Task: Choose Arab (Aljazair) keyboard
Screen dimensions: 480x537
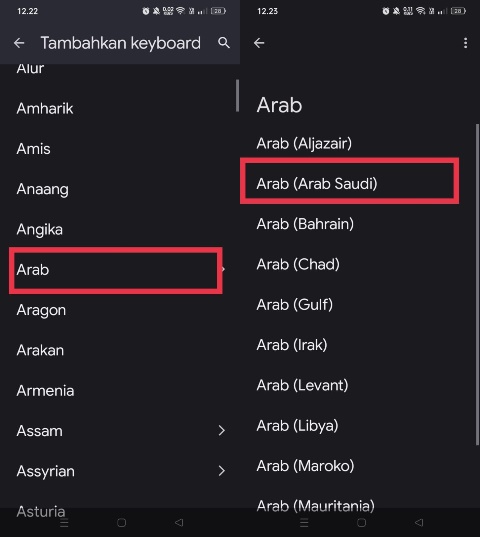Action: pos(359,143)
